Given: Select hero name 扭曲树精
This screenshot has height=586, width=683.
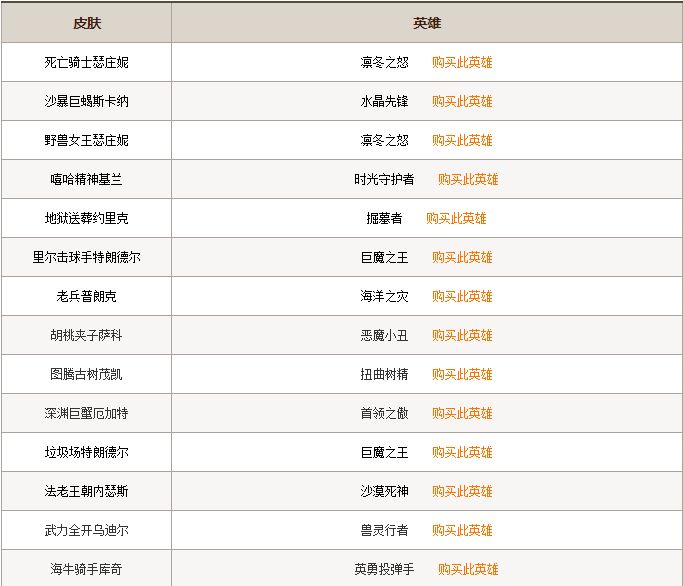Looking at the screenshot, I should coord(385,374).
